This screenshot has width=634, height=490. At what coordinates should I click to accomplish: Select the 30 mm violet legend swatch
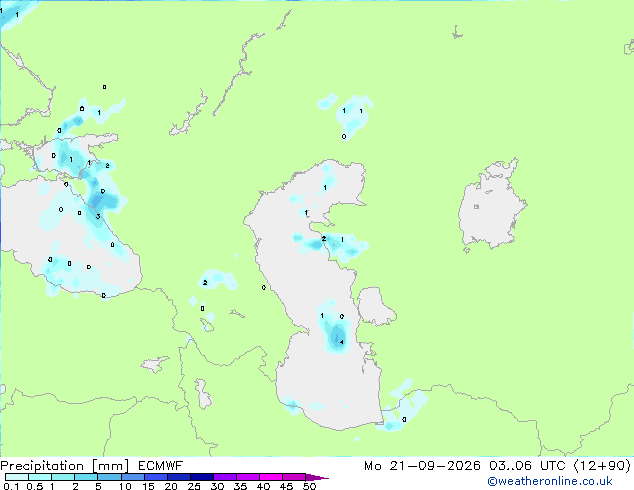point(225,477)
